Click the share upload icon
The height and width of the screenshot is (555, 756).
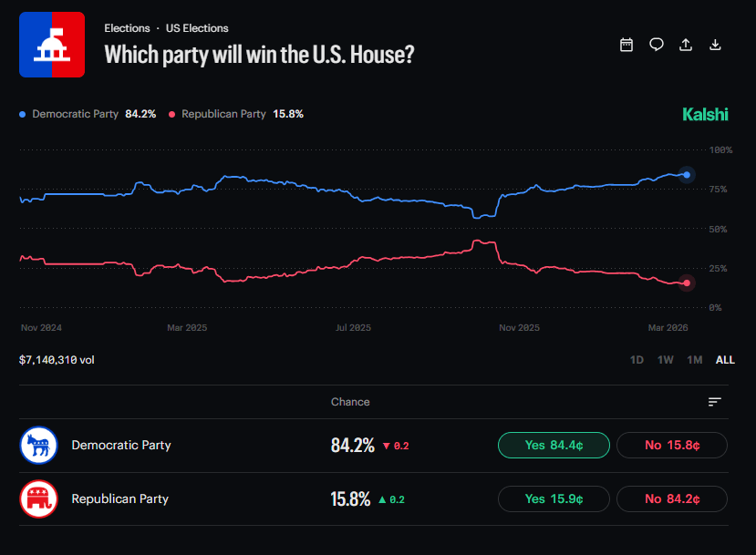click(686, 45)
